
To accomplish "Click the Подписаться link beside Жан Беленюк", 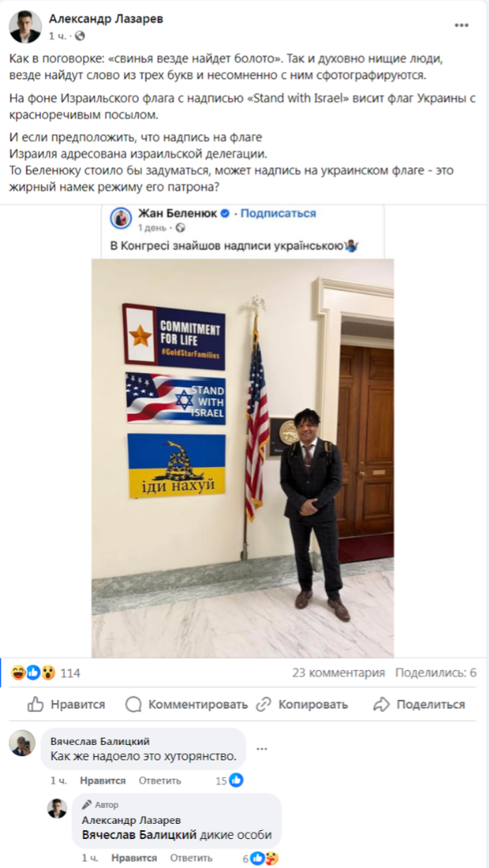I will (279, 213).
